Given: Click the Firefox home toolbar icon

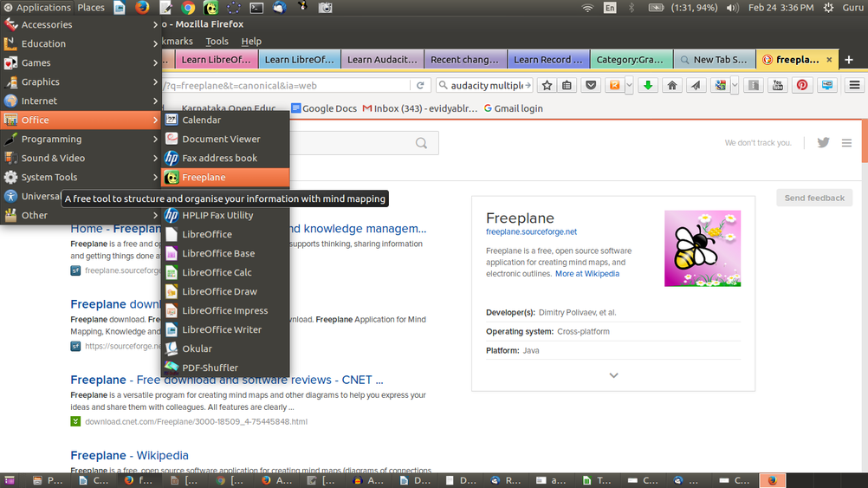Looking at the screenshot, I should (x=672, y=85).
